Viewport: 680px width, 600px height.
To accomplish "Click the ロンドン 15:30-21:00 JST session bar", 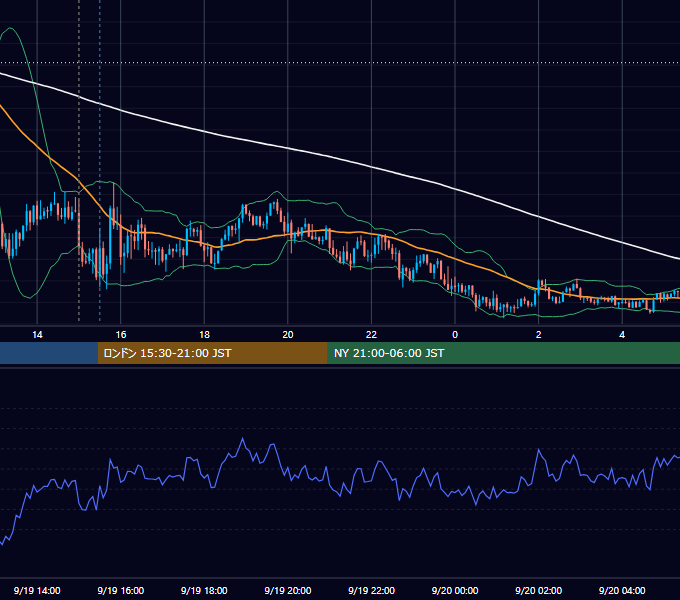I will click(212, 353).
